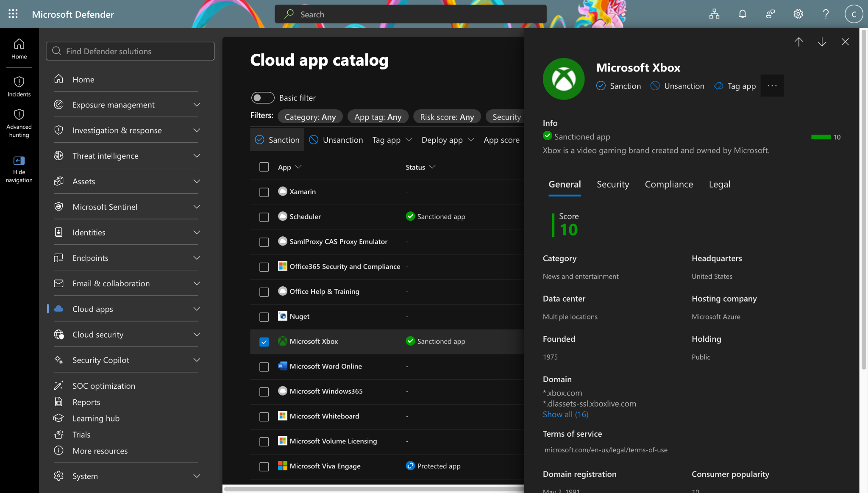The image size is (868, 493).
Task: Uncheck the Microsoft Xbox row checkbox
Action: pos(264,342)
